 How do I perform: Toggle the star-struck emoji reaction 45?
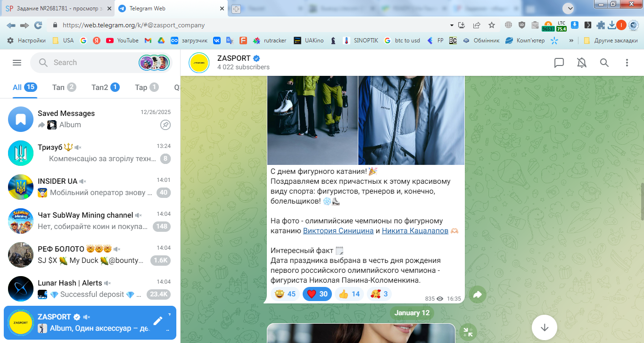coord(285,294)
